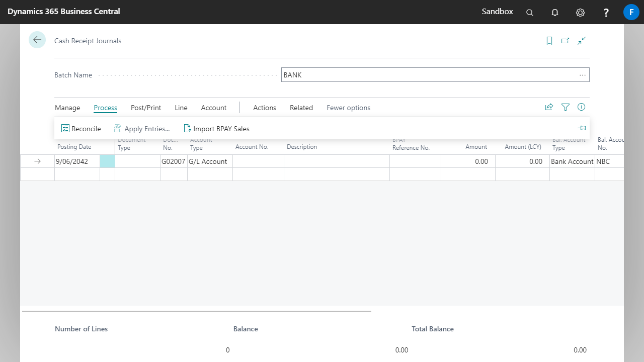This screenshot has width=644, height=362.
Task: Open page in new window icon
Action: (x=565, y=41)
